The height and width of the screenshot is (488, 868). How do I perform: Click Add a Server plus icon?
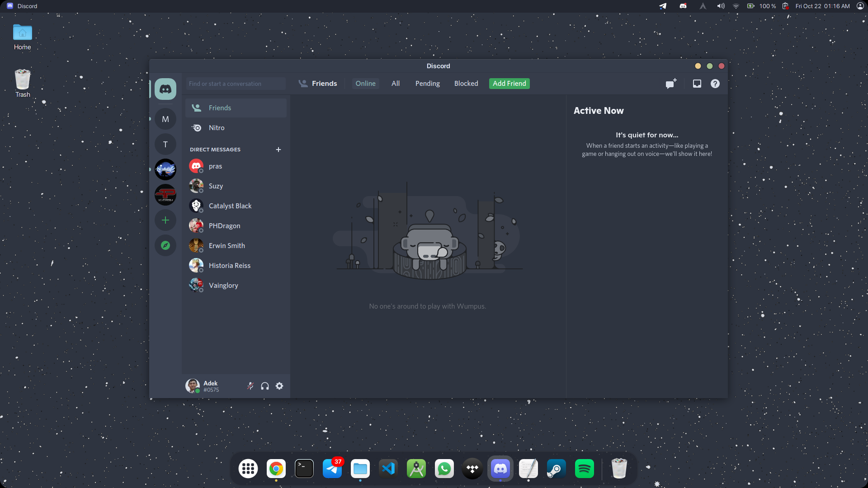(165, 220)
